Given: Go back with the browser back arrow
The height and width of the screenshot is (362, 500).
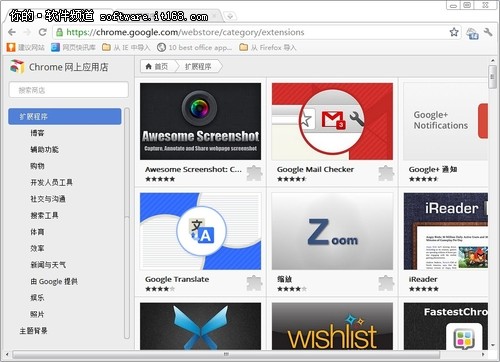Looking at the screenshot, I should pos(12,32).
